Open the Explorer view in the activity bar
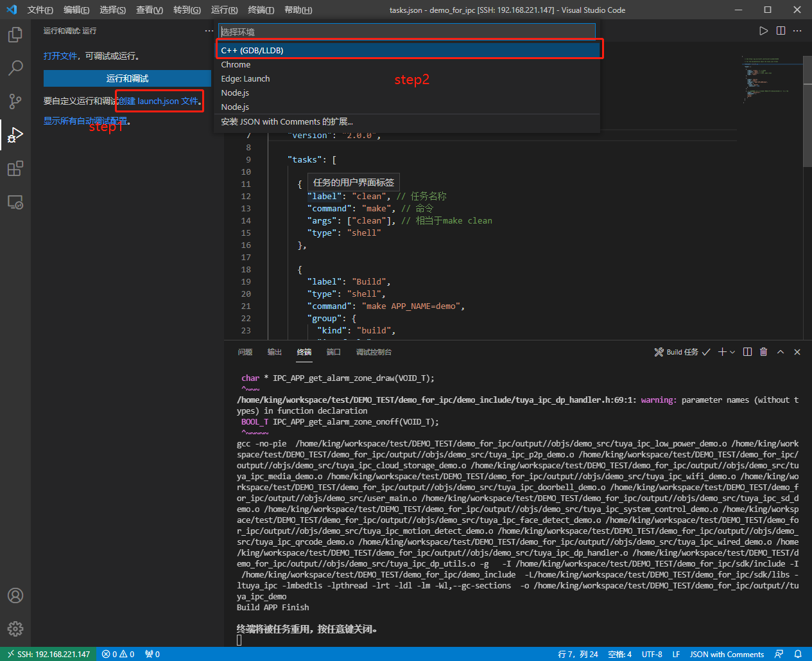The width and height of the screenshot is (812, 661). tap(15, 35)
